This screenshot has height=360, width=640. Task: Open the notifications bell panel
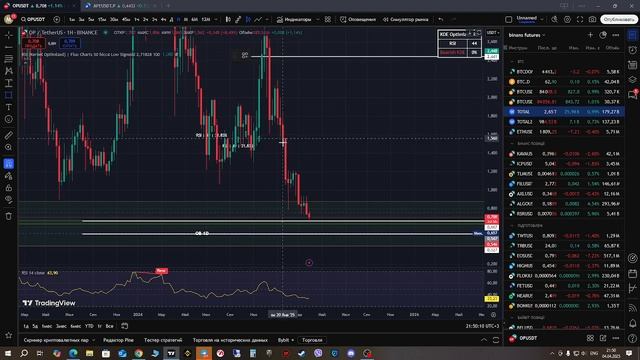point(632,323)
